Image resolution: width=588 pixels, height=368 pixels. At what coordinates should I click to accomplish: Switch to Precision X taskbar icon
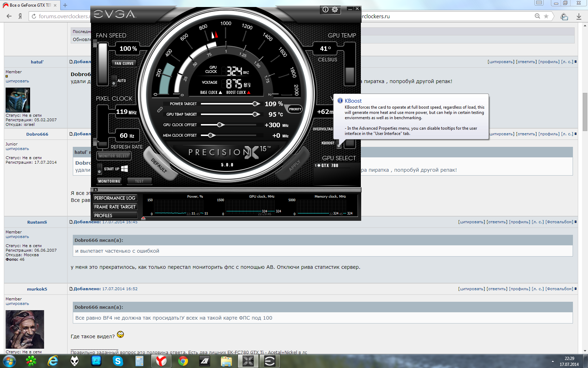[x=248, y=361]
